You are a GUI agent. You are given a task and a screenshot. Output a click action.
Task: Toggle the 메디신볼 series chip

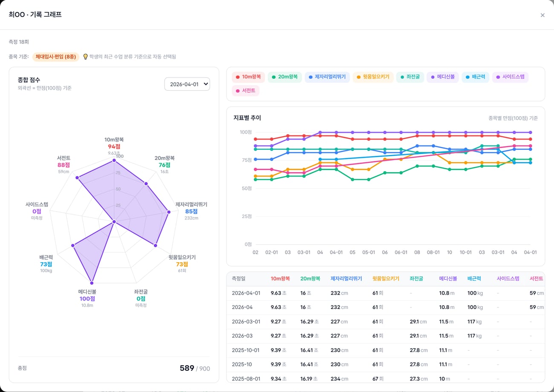(443, 77)
